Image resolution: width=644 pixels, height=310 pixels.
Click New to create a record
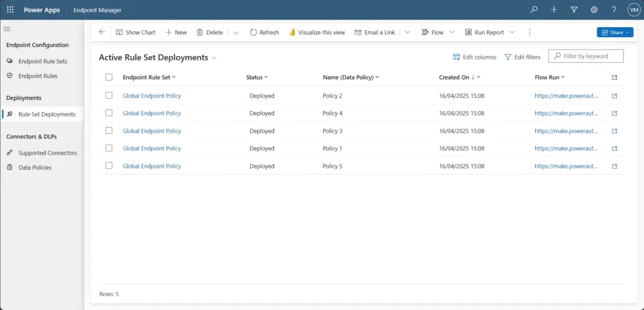pyautogui.click(x=176, y=33)
